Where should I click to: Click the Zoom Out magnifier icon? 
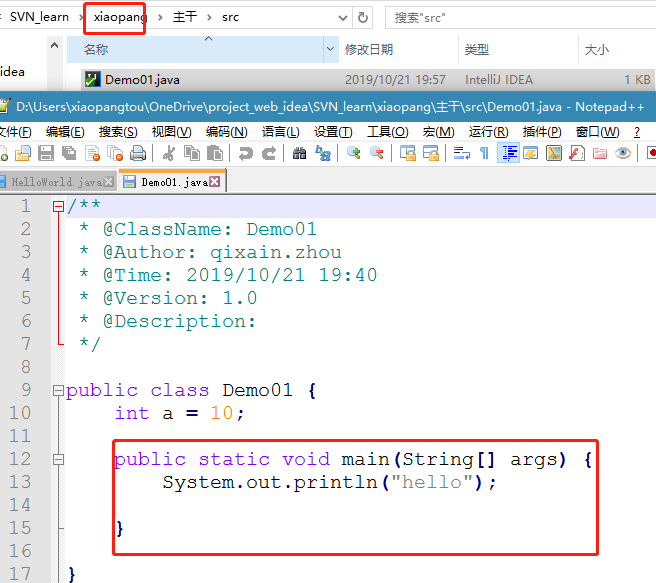point(377,153)
